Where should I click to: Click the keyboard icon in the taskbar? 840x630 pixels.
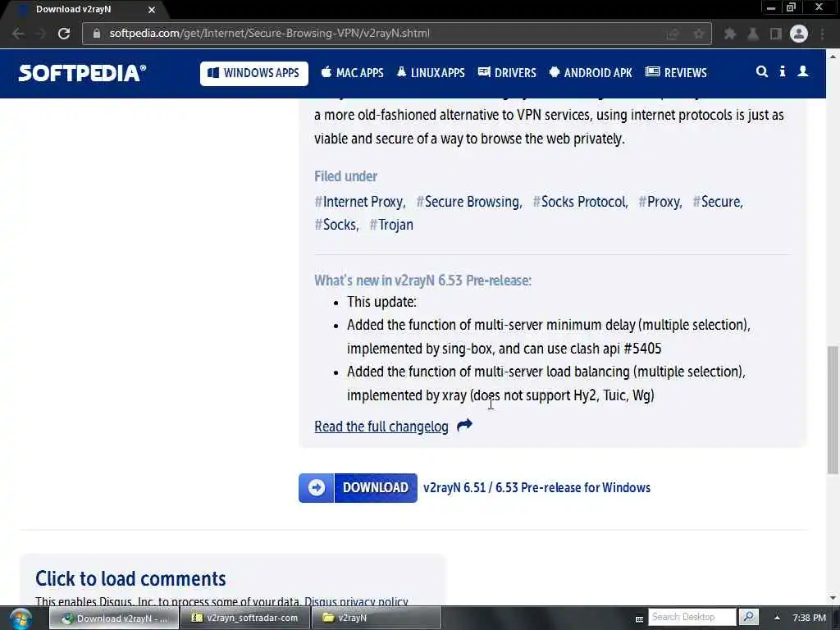639,619
